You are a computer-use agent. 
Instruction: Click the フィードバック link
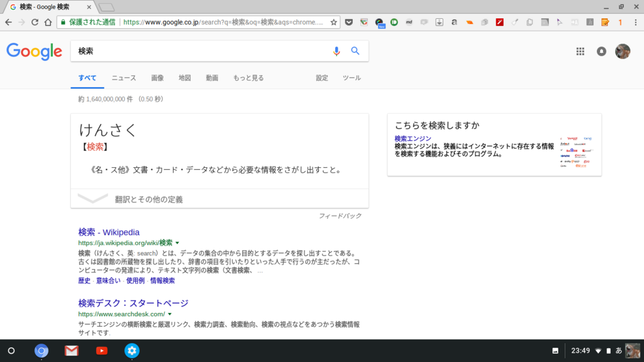click(x=339, y=216)
